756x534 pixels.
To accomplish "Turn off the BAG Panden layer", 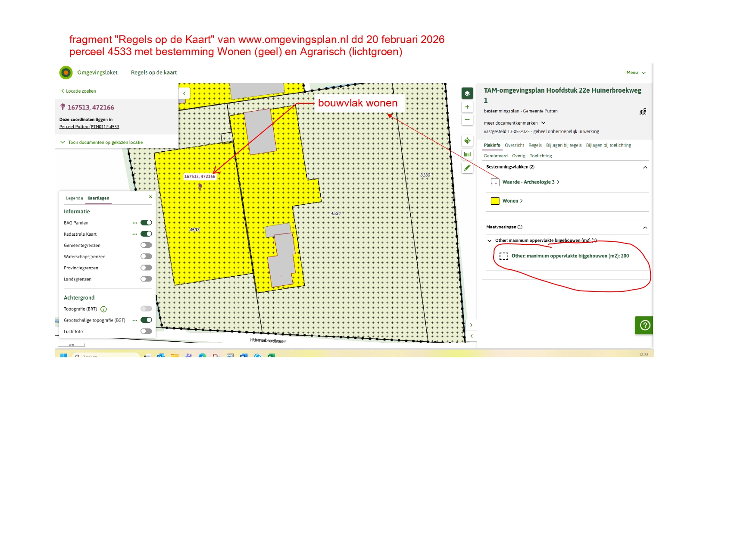I will click(x=146, y=223).
